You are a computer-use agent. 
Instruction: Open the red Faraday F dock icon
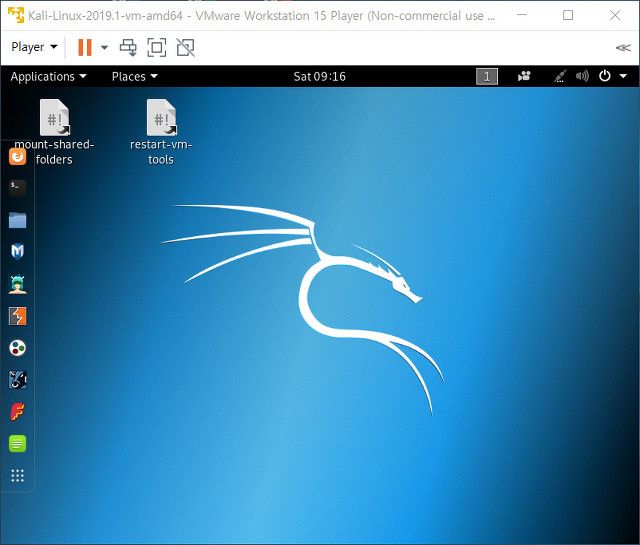coord(18,412)
